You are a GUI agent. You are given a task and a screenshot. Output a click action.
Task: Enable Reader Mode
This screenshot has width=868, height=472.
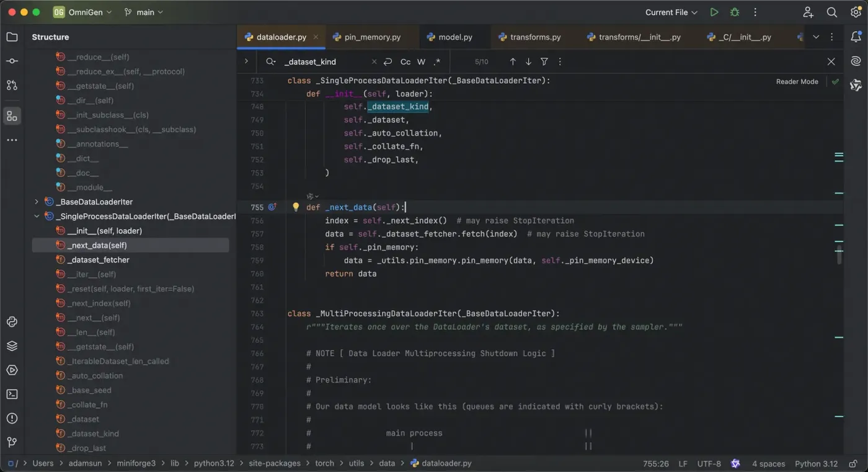(797, 82)
